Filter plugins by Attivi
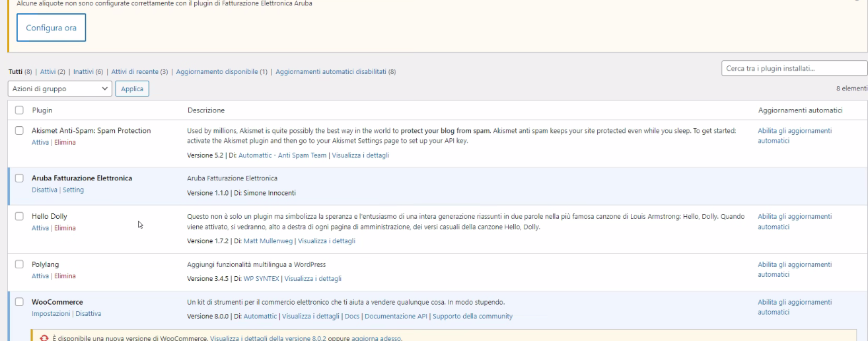The image size is (868, 341). click(48, 71)
